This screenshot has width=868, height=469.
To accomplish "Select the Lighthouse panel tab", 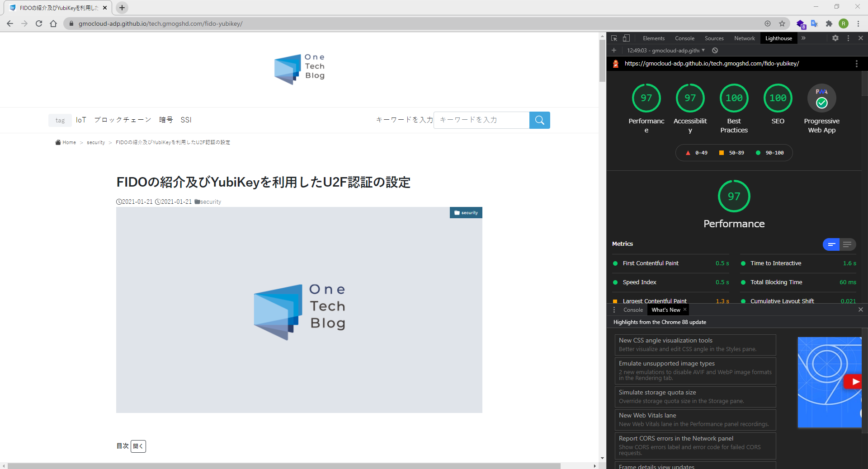I will click(x=778, y=38).
